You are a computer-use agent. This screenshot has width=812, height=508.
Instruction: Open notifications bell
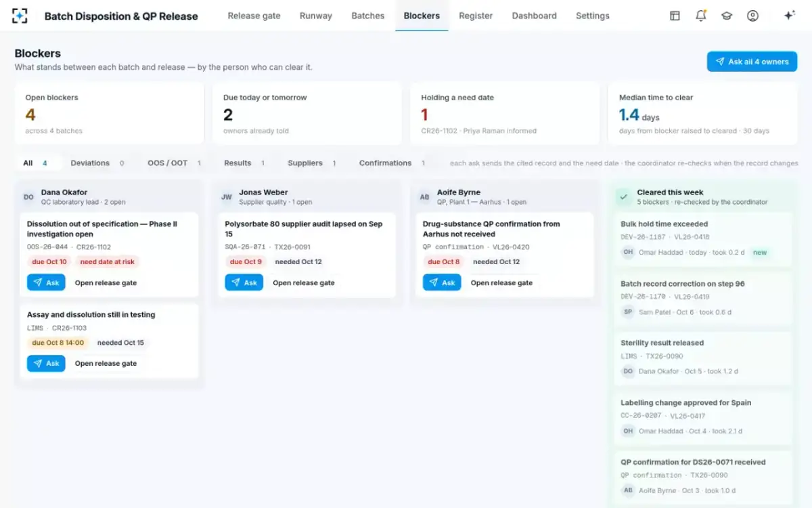tap(701, 16)
